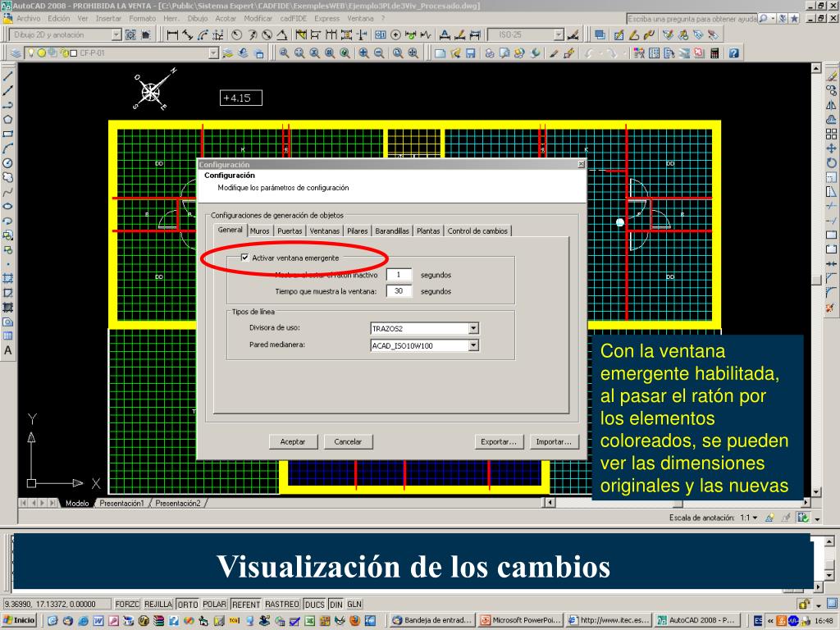This screenshot has height=630, width=840.
Task: Select the Multiline Text tool
Action: 8,350
